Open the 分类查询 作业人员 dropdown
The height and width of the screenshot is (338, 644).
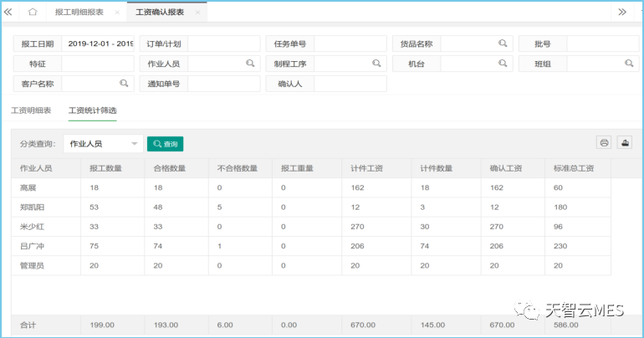103,144
